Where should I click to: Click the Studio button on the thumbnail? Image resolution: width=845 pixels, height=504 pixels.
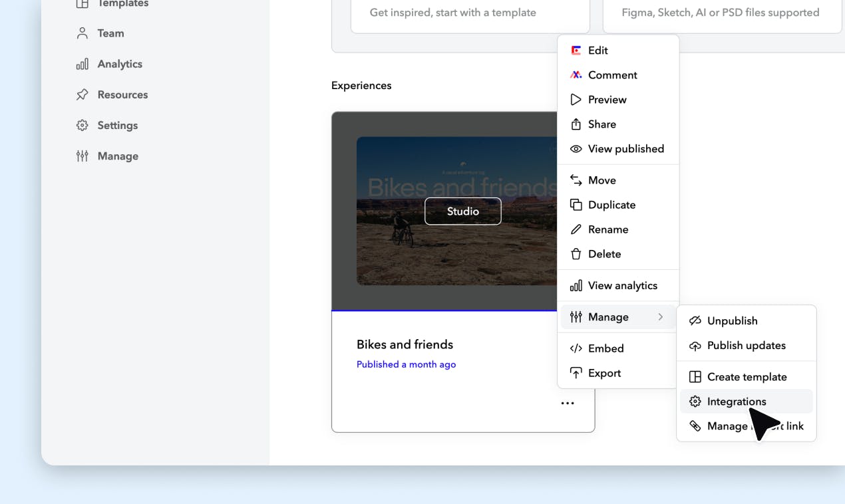pos(463,211)
